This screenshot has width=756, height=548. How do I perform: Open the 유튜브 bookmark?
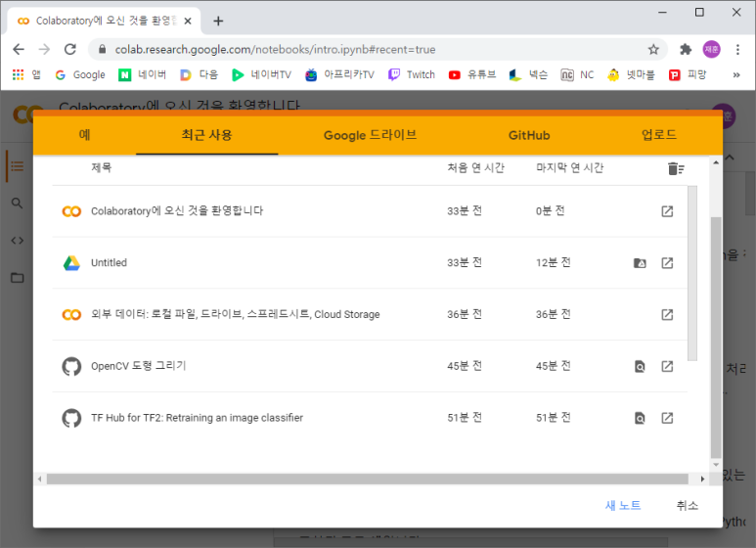(x=472, y=74)
